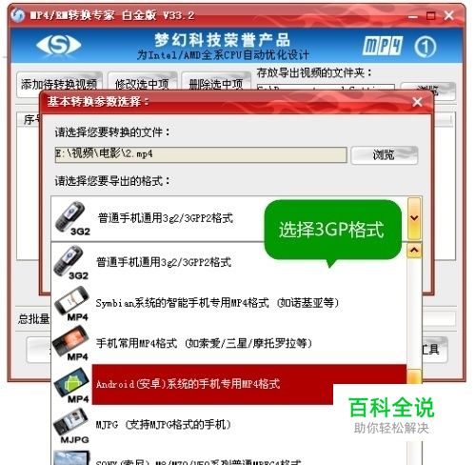Select the MJPG phone icon
The image size is (476, 465).
(71, 426)
